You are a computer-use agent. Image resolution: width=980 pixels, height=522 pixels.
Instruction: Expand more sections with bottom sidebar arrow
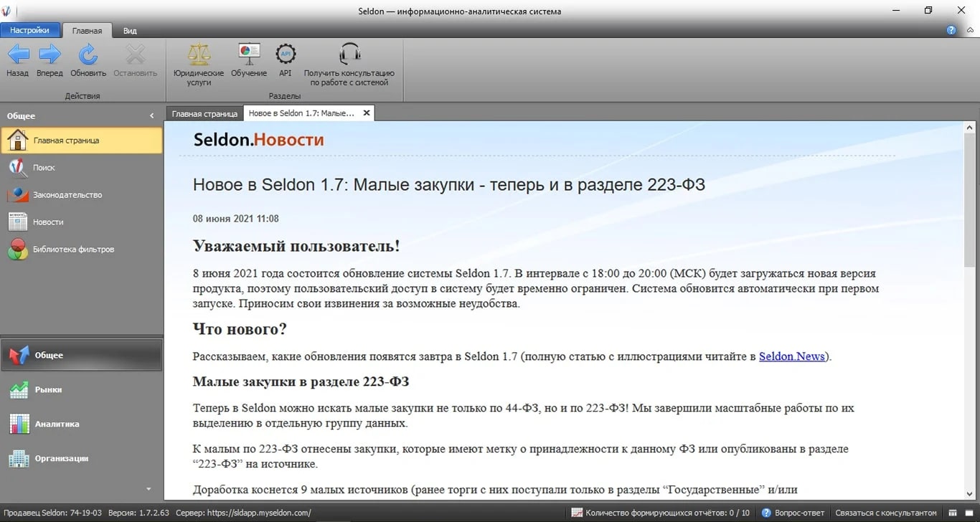click(149, 489)
